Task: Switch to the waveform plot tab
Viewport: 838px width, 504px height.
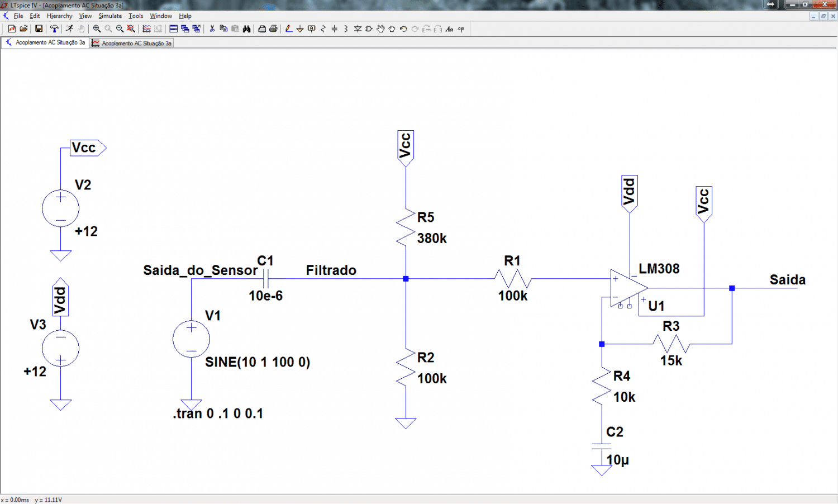Action: pyautogui.click(x=132, y=43)
